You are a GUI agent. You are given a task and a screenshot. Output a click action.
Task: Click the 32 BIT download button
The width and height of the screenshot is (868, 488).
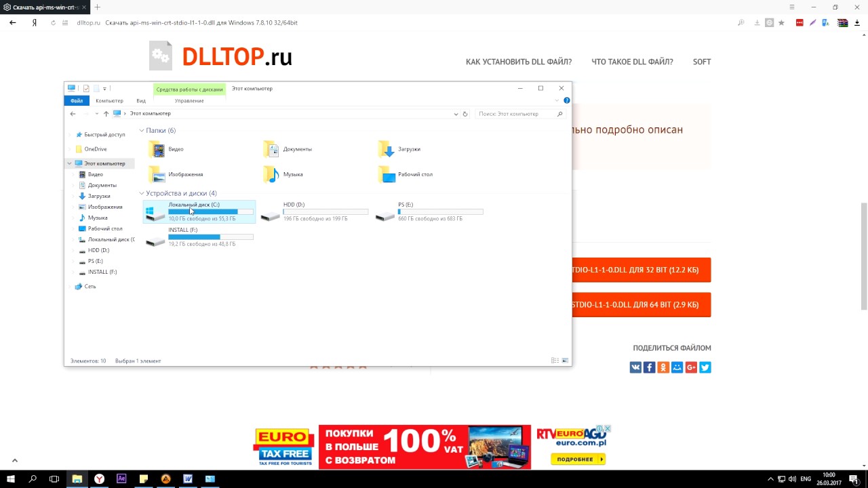click(x=642, y=270)
